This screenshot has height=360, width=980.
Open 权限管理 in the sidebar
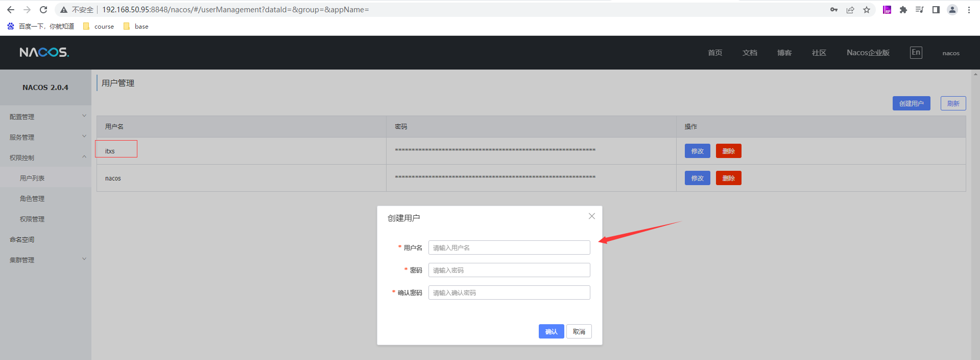coord(32,219)
